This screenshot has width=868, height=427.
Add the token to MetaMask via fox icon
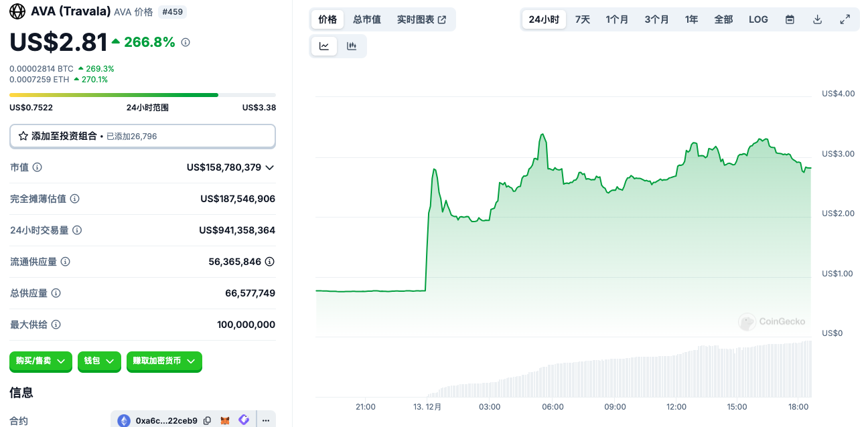(226, 420)
